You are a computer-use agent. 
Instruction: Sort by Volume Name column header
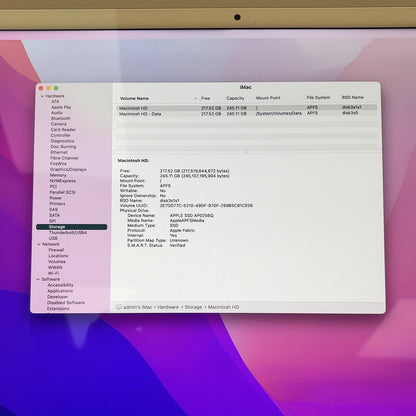134,99
